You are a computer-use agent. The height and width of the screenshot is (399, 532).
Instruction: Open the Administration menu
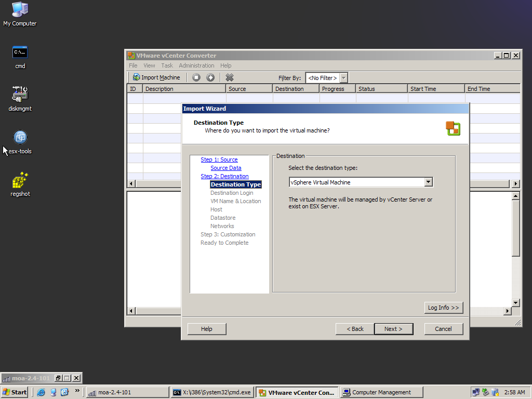click(196, 65)
